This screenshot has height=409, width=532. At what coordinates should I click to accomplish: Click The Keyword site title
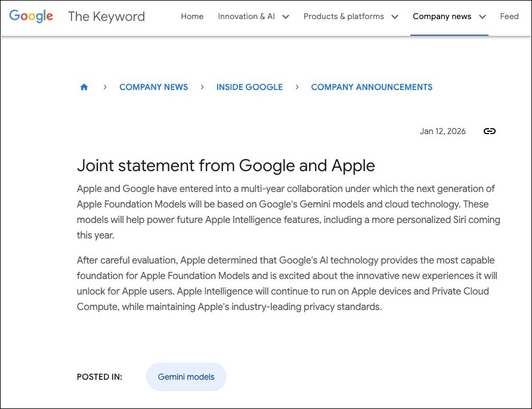(106, 17)
